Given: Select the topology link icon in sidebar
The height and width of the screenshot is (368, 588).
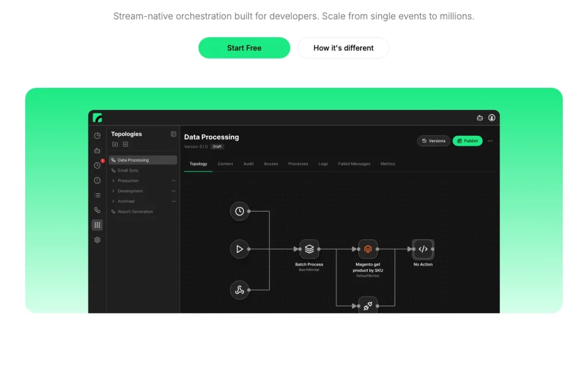Looking at the screenshot, I should [97, 210].
